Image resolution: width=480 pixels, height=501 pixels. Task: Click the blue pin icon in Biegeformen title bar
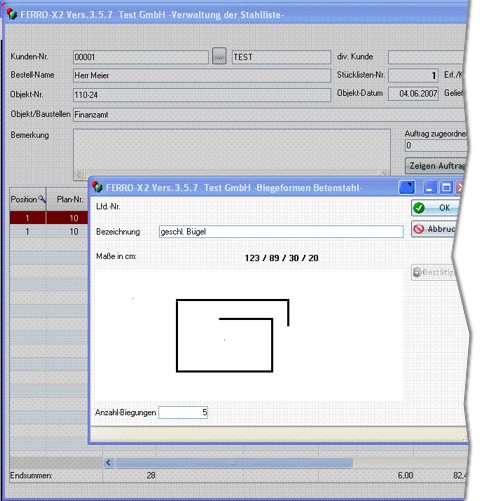(x=407, y=188)
